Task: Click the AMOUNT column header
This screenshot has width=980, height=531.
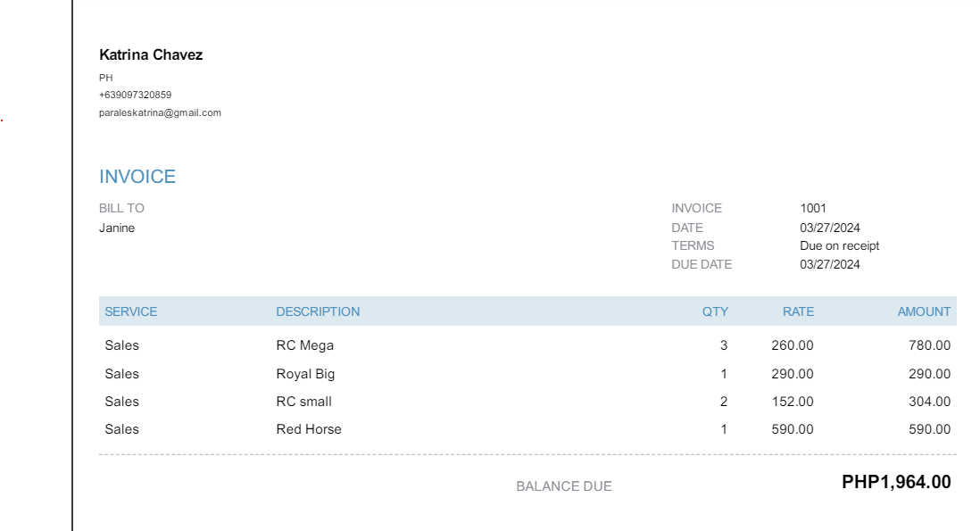Action: (x=924, y=311)
